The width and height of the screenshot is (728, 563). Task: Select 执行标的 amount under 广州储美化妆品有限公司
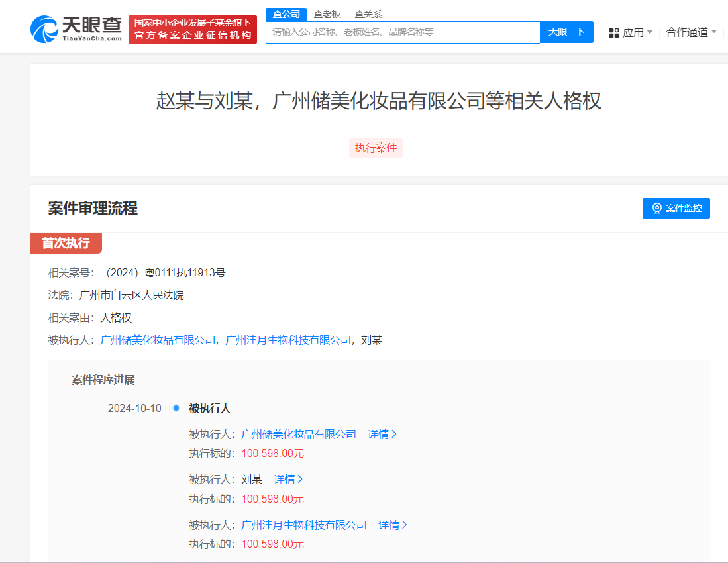(x=272, y=454)
